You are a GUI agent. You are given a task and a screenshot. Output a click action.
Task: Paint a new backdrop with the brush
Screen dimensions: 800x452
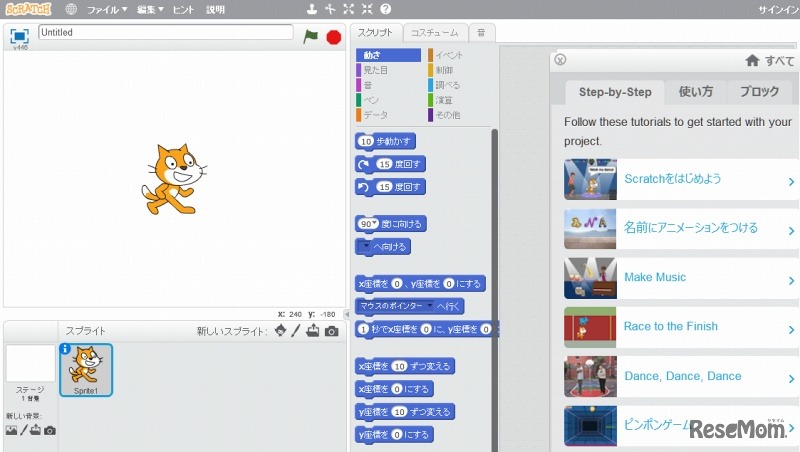pyautogui.click(x=24, y=430)
